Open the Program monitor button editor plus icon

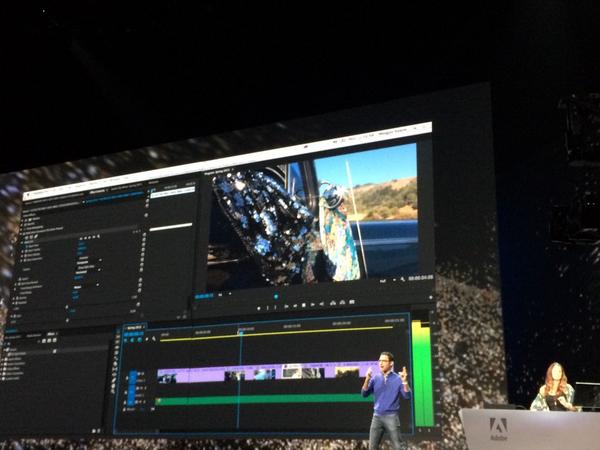click(x=431, y=297)
